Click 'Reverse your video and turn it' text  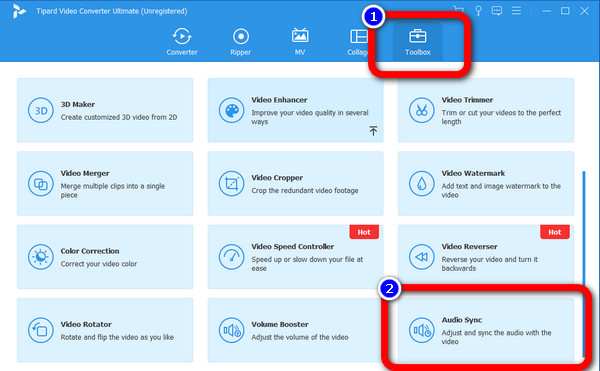[x=490, y=259]
